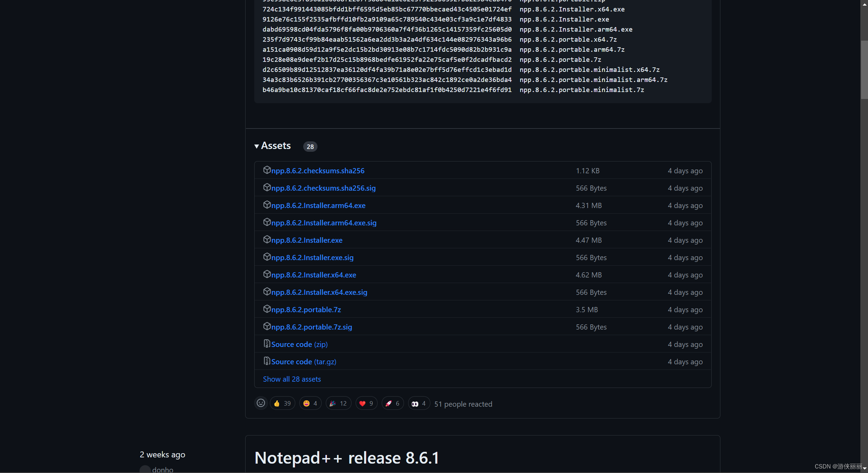This screenshot has width=868, height=473.
Task: Click the package icon beside npp.8.6.2.Installer.x64.exe.sig
Action: click(267, 291)
